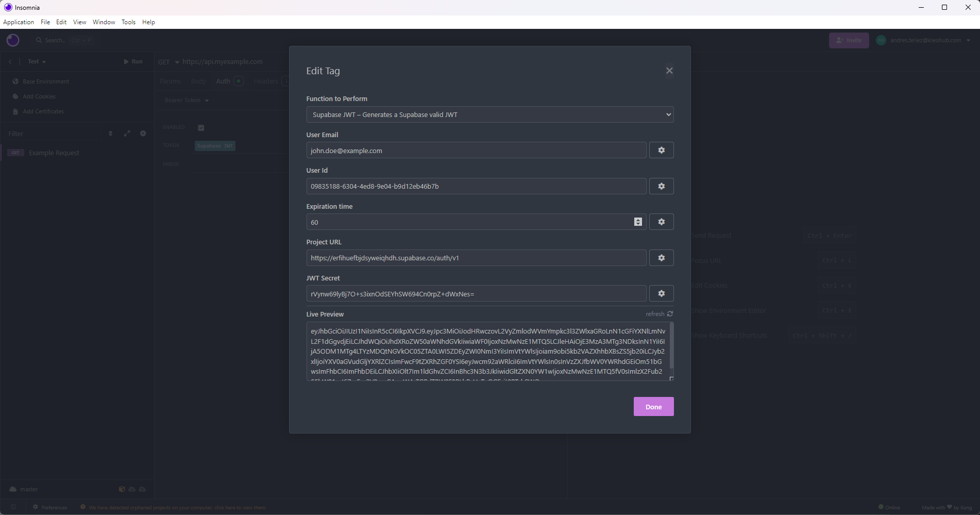Image resolution: width=980 pixels, height=515 pixels.
Task: Open the View menu
Action: point(80,22)
